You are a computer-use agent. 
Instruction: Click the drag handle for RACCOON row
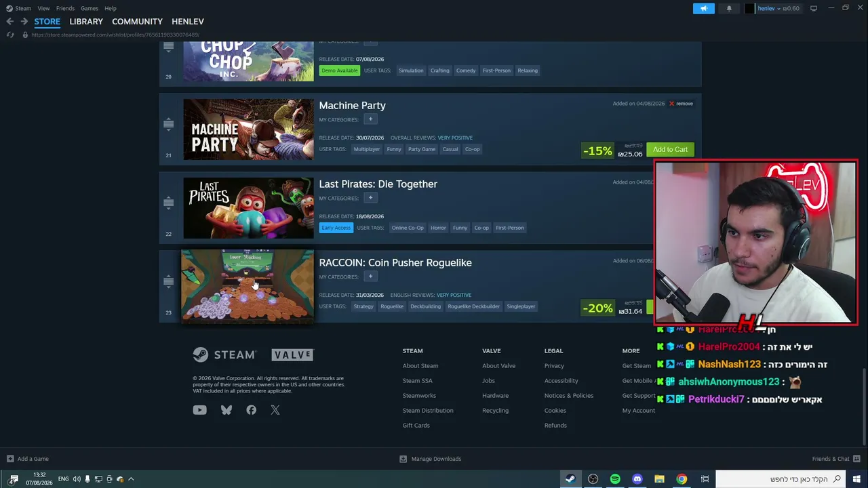(169, 281)
